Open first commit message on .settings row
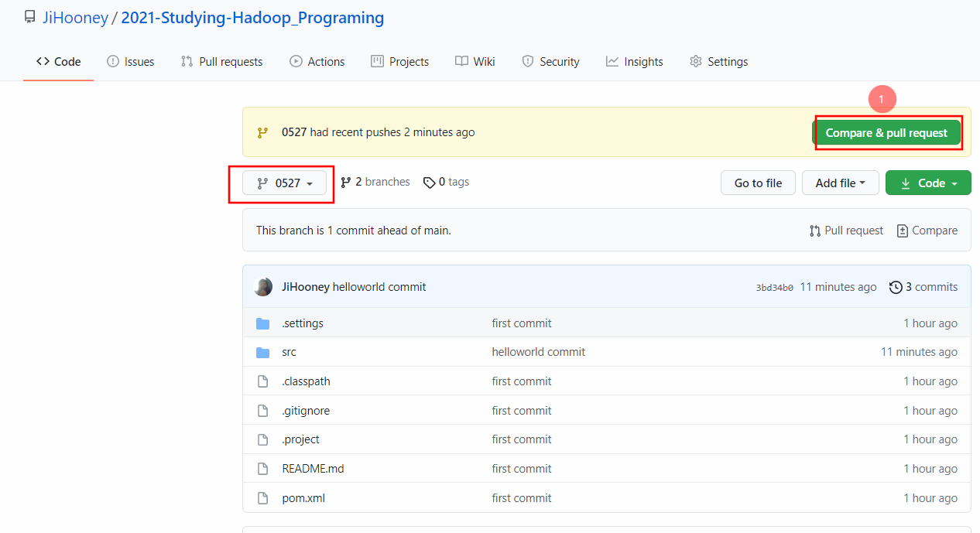Screen dimensions: 980x533 point(522,323)
